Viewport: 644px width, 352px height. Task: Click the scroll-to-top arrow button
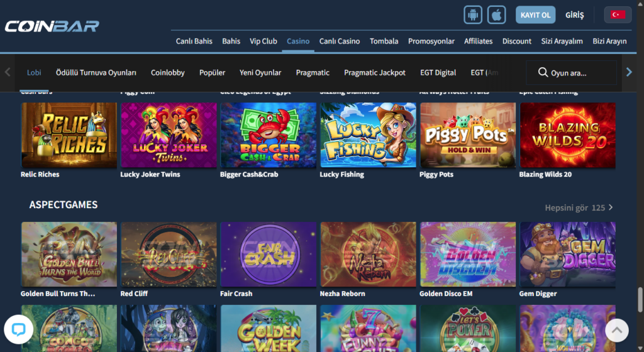coord(616,329)
